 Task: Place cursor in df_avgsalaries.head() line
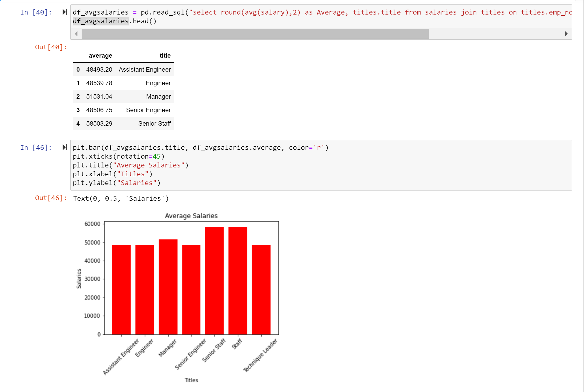(114, 21)
